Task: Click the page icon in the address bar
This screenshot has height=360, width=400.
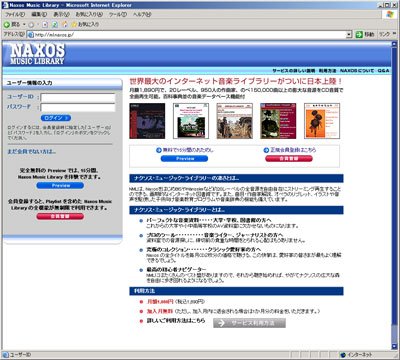Action: [31, 34]
